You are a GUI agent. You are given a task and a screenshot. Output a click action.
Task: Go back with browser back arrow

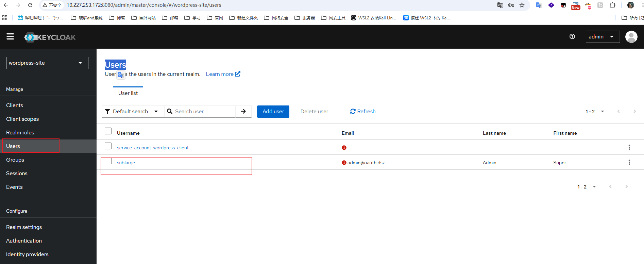6,5
